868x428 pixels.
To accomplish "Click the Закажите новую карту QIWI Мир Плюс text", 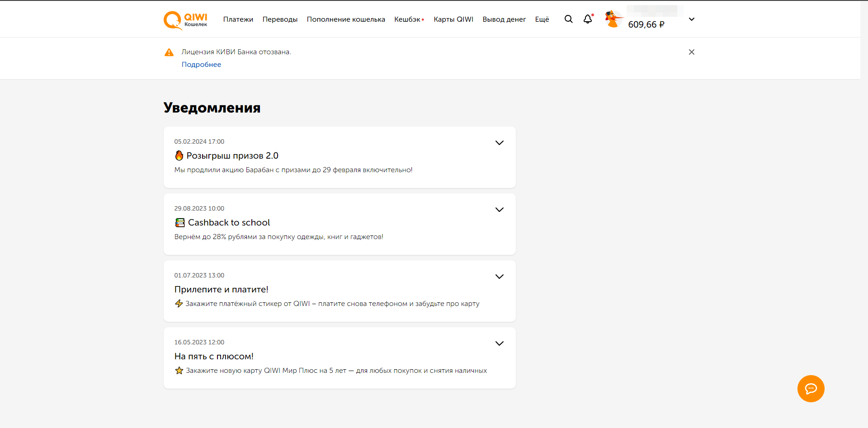I will point(336,371).
